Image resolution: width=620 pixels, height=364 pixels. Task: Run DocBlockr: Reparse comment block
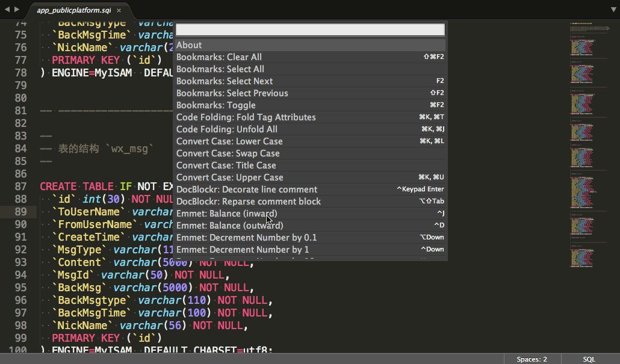[x=310, y=202]
